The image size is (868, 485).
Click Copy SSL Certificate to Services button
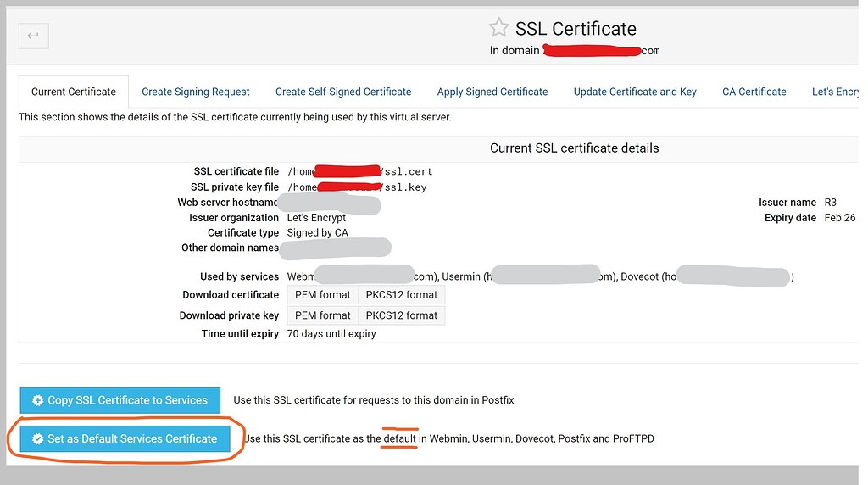point(120,400)
